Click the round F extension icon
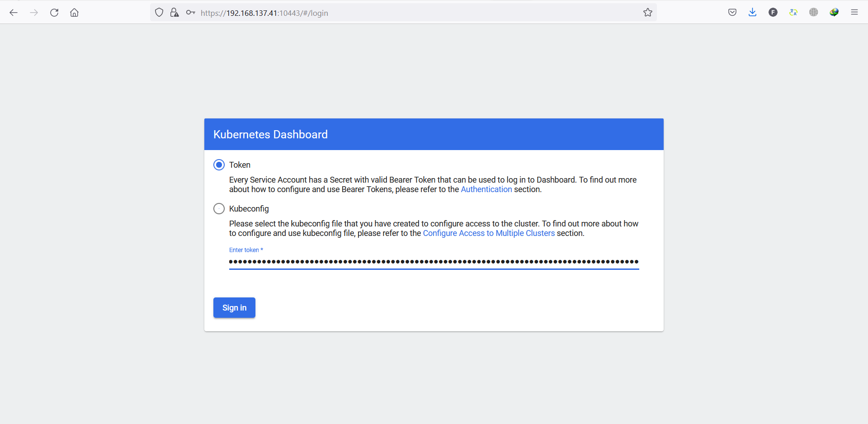Screen dimensions: 868x424 click(773, 13)
